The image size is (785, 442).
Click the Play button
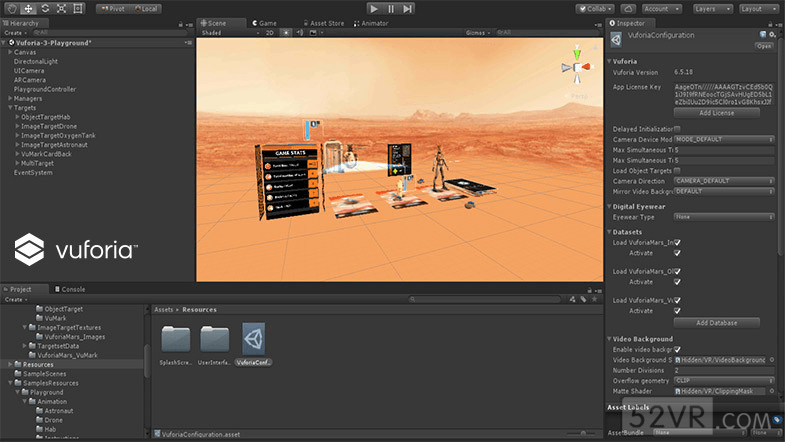pyautogui.click(x=373, y=9)
